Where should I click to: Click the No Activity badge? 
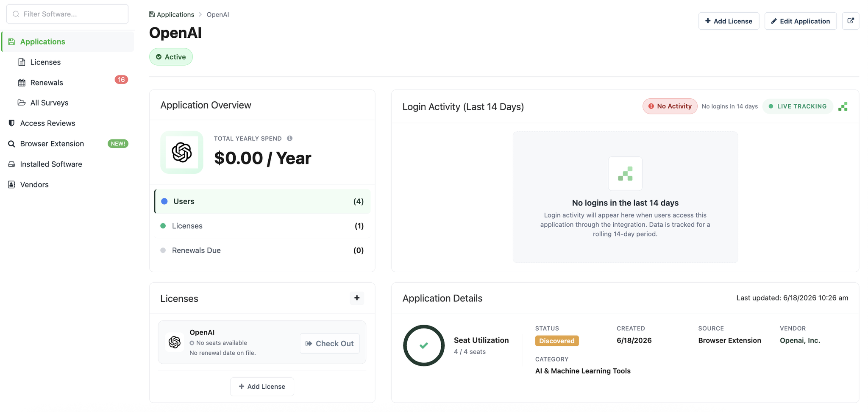[x=670, y=106]
